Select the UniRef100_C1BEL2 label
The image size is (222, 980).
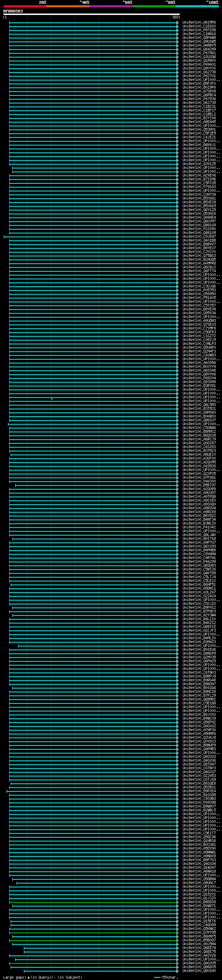pos(199,114)
